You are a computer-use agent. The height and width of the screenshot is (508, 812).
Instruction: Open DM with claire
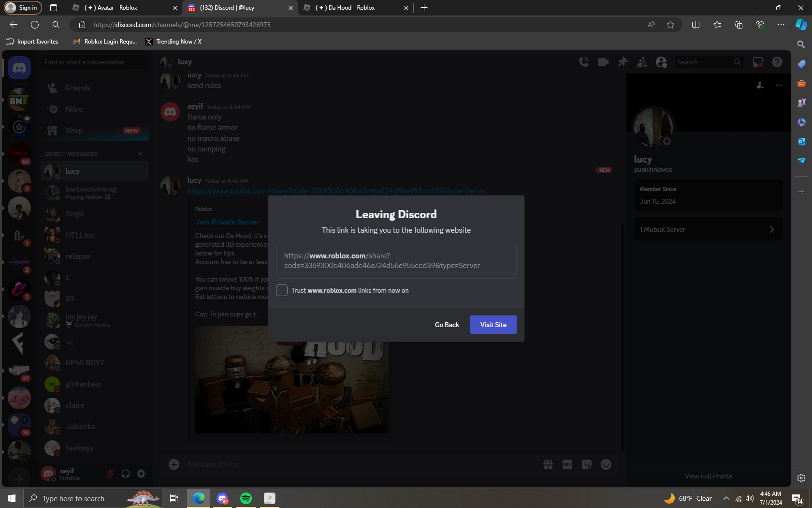point(95,405)
